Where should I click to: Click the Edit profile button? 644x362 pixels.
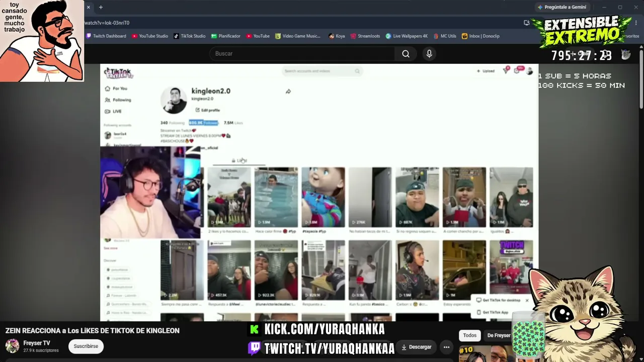coord(208,110)
